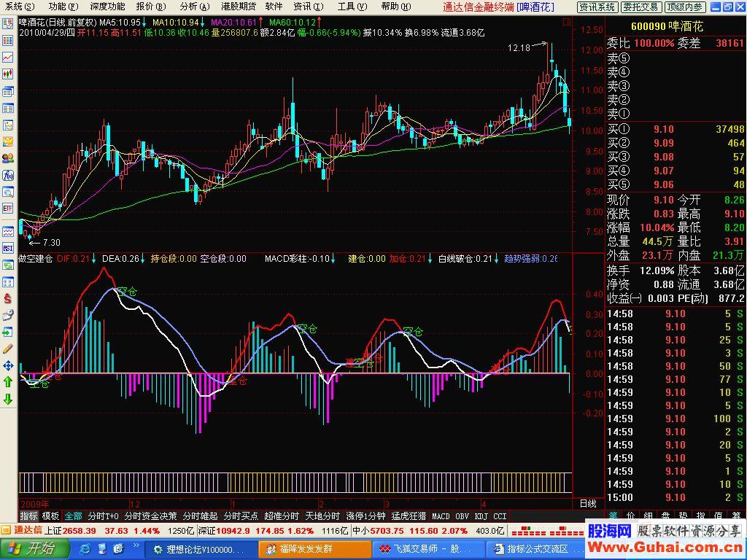Switch to the 指标 tab
Image resolution: width=747 pixels, height=560 pixels.
tap(28, 516)
